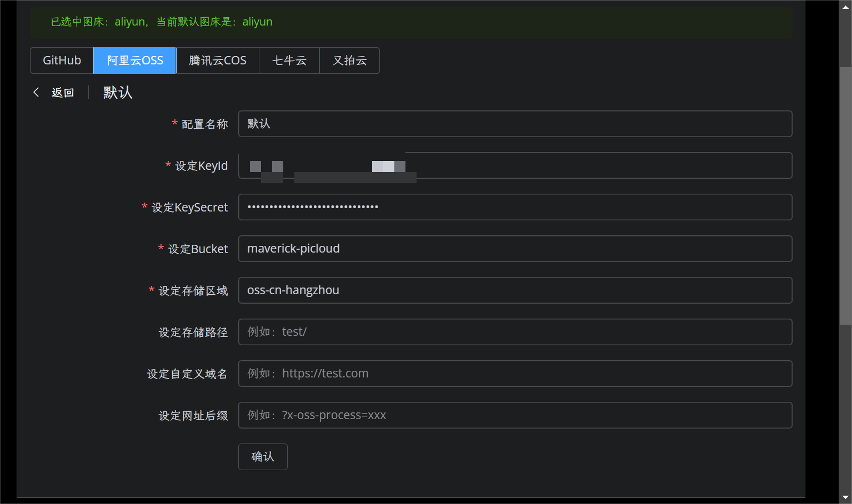This screenshot has height=504, width=852.
Task: Click the 返回 back link text
Action: [63, 93]
